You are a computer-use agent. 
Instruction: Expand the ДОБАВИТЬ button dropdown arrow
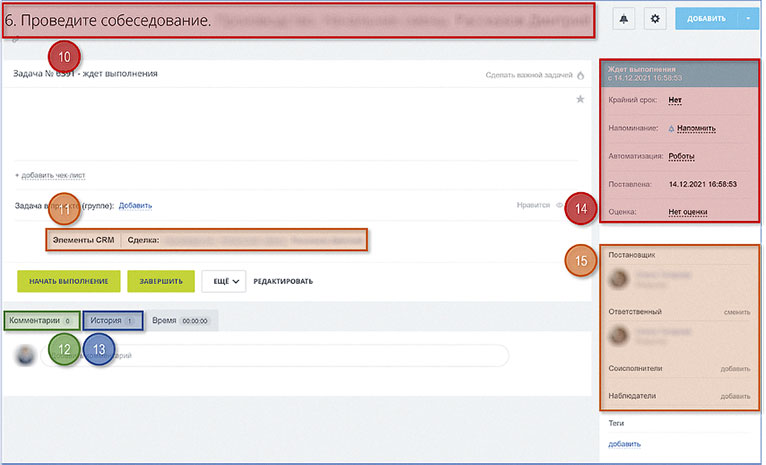pyautogui.click(x=748, y=19)
